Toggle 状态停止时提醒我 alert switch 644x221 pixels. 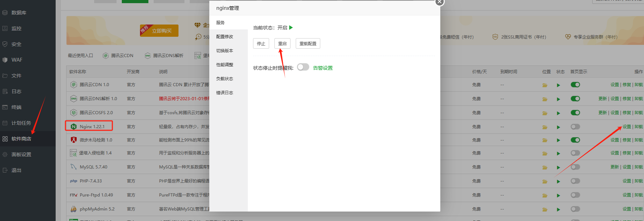pos(303,67)
